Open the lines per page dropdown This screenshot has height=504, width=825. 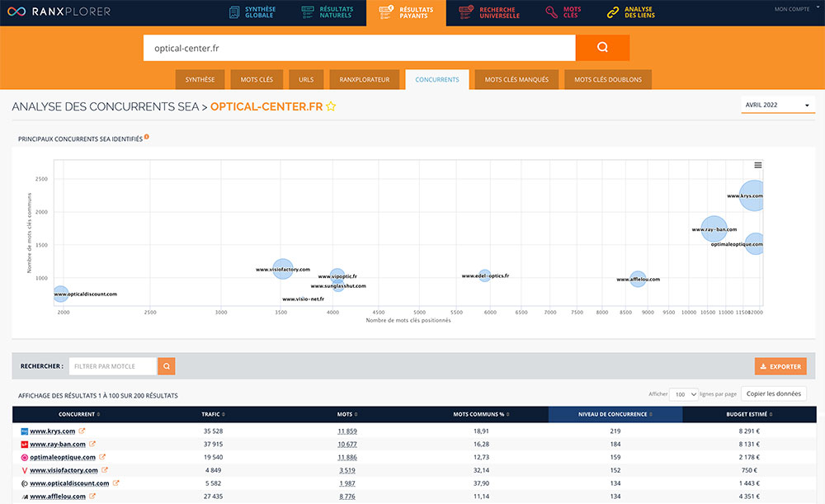[684, 394]
